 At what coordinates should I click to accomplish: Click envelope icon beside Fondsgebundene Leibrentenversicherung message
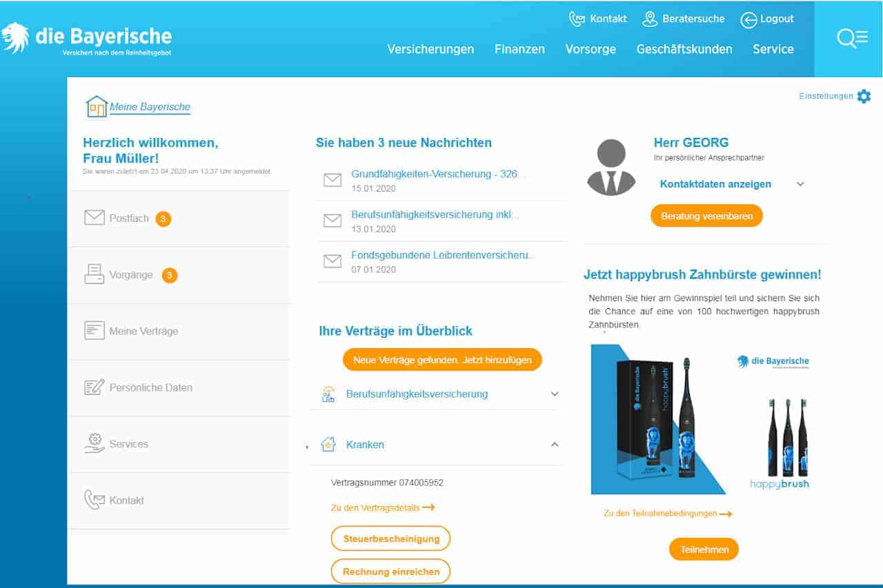pyautogui.click(x=333, y=261)
